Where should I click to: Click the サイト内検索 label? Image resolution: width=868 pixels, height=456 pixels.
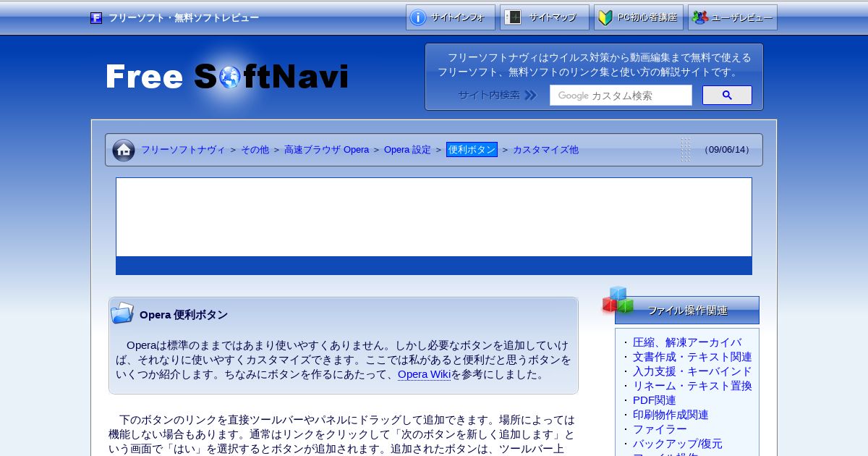pyautogui.click(x=488, y=95)
